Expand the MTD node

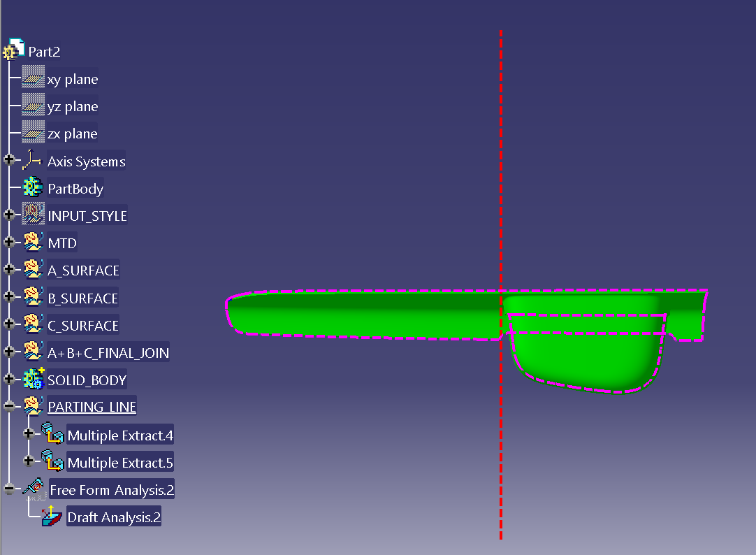[9, 242]
